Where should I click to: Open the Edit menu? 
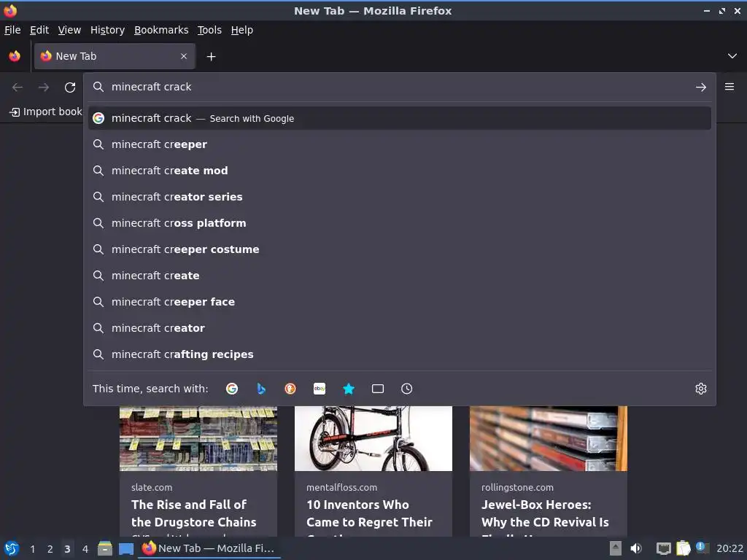click(39, 30)
